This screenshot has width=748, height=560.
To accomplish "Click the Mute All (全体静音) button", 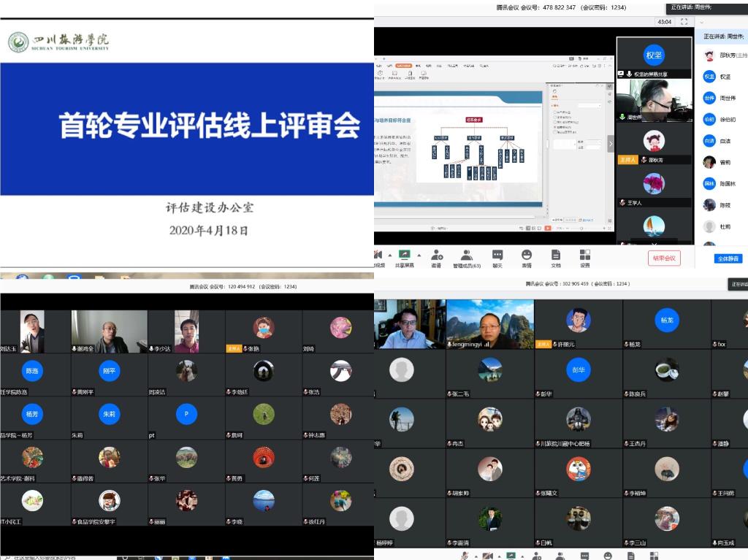I will click(728, 258).
